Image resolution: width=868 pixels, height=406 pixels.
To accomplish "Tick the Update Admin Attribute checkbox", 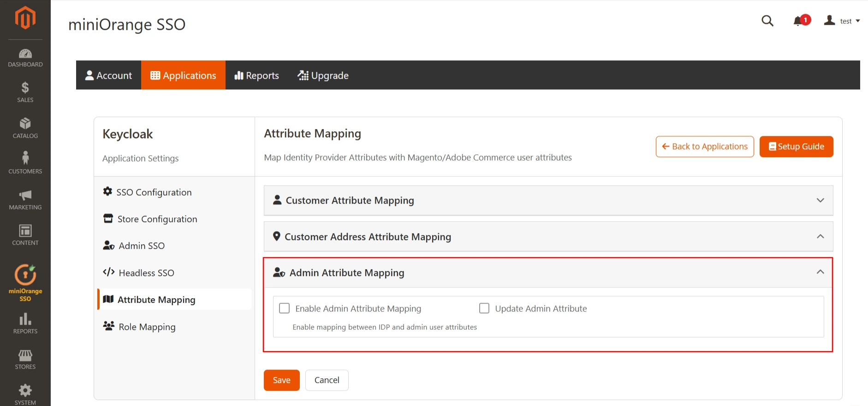I will (484, 308).
